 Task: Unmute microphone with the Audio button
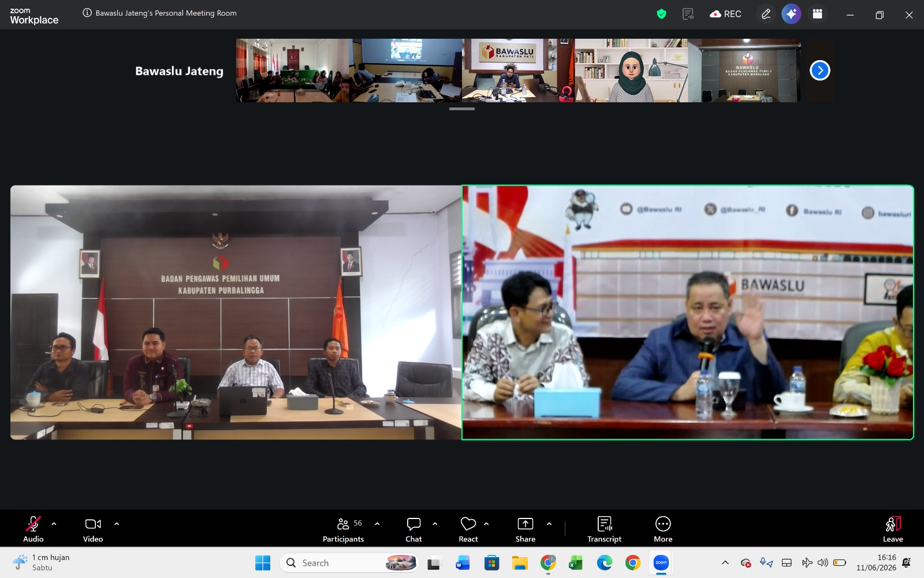pyautogui.click(x=33, y=528)
